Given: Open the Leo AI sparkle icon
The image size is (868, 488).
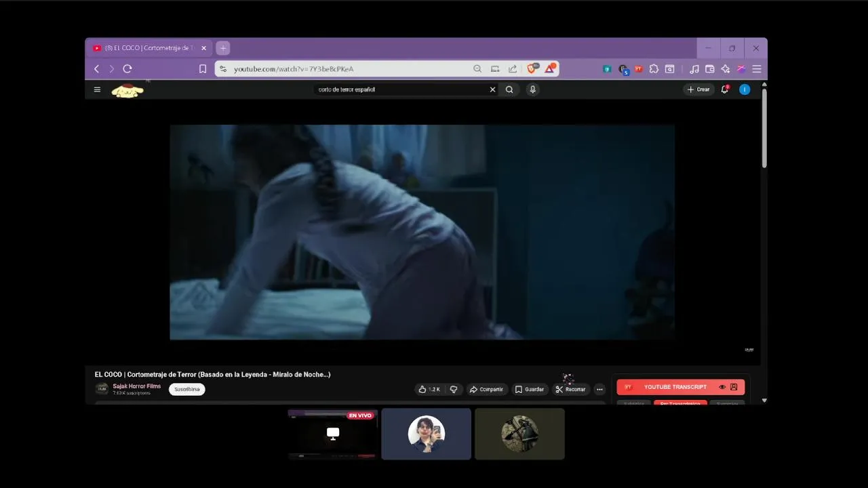Looking at the screenshot, I should coord(726,68).
